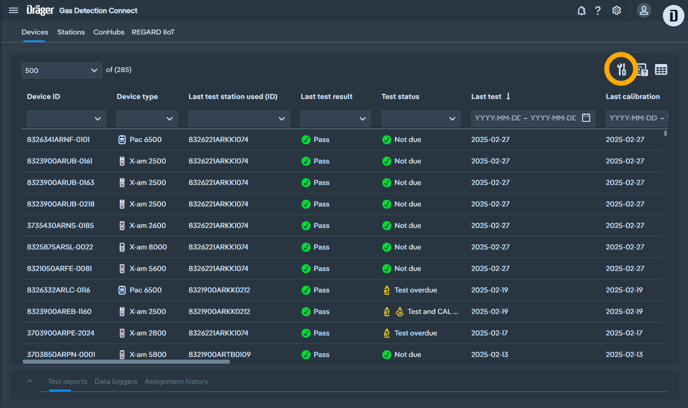The image size is (688, 408).
Task: Sort by Device type column header
Action: 137,97
